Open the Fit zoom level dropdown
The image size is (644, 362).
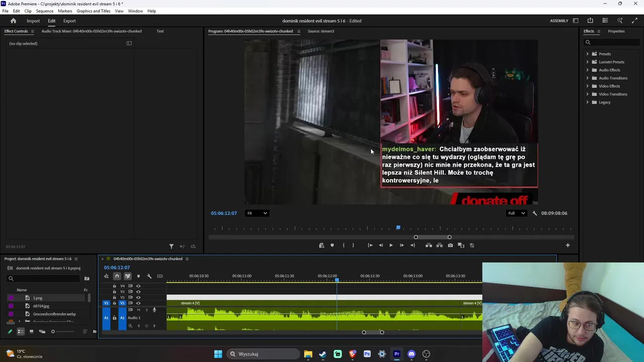pos(257,213)
